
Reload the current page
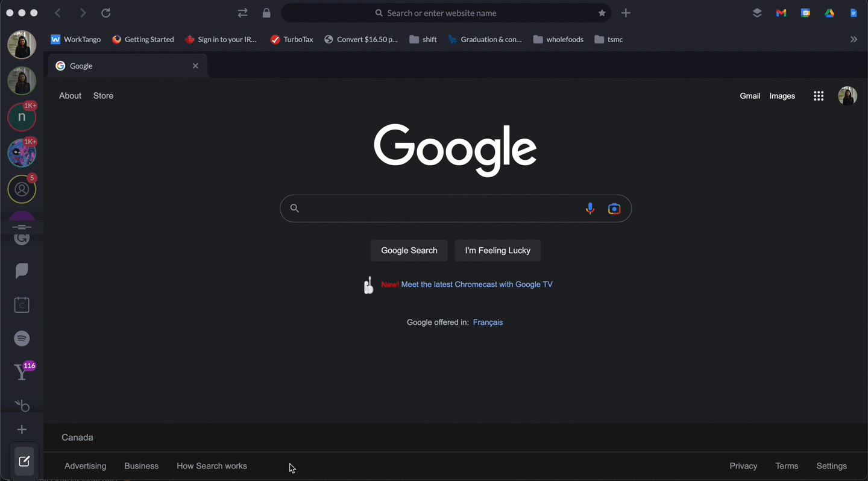click(106, 13)
